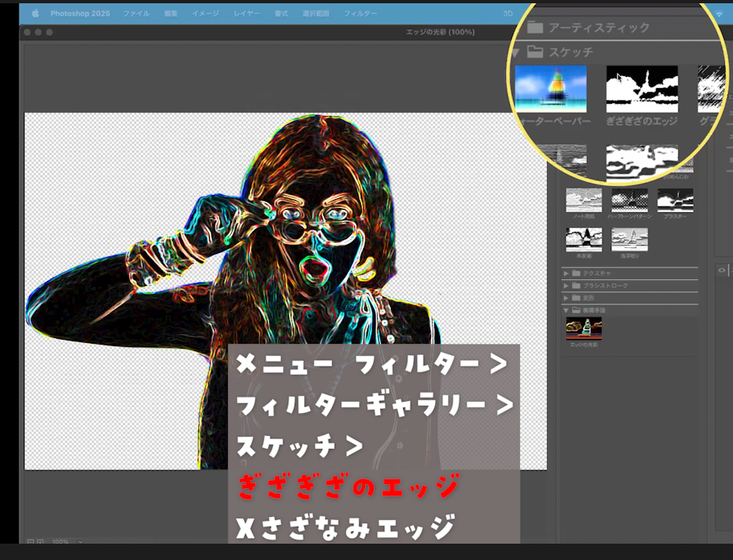Toggle the effect layer eye visibility icon
The image size is (733, 560).
pyautogui.click(x=722, y=270)
